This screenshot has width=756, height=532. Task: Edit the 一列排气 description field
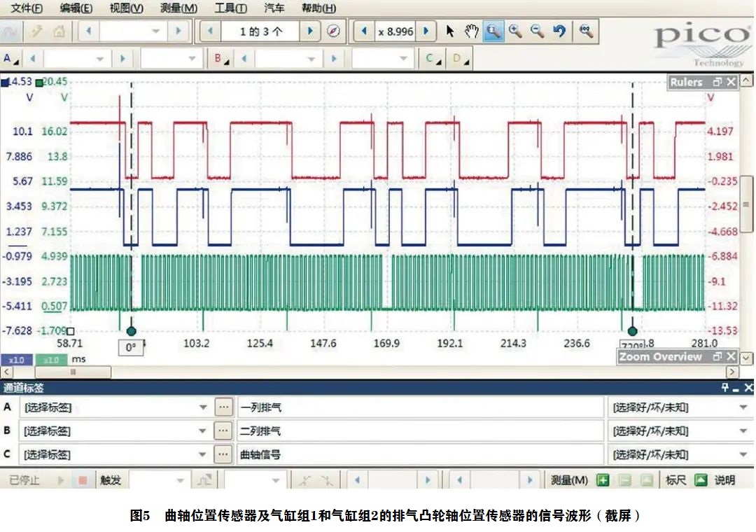coord(420,407)
